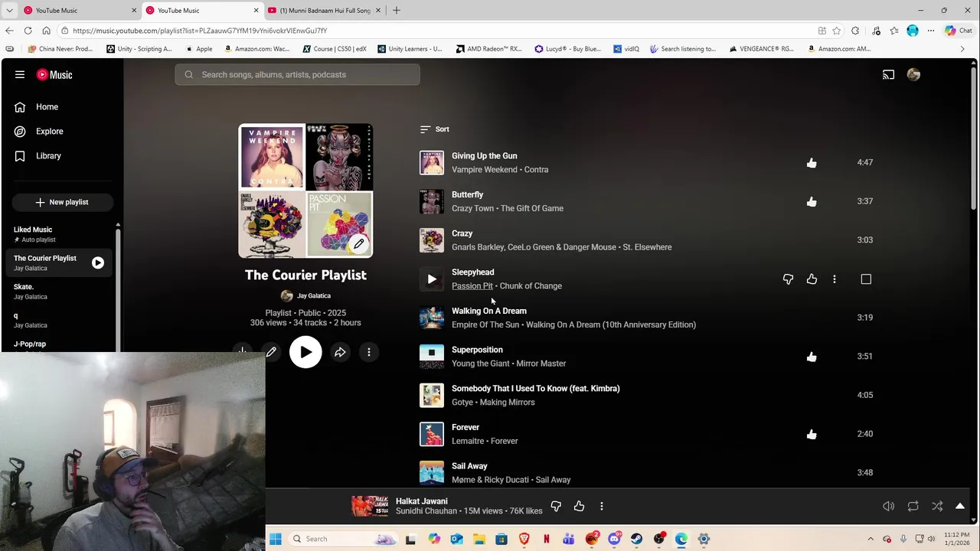The height and width of the screenshot is (551, 980).
Task: Open Vampire Weekend artist link
Action: click(485, 170)
